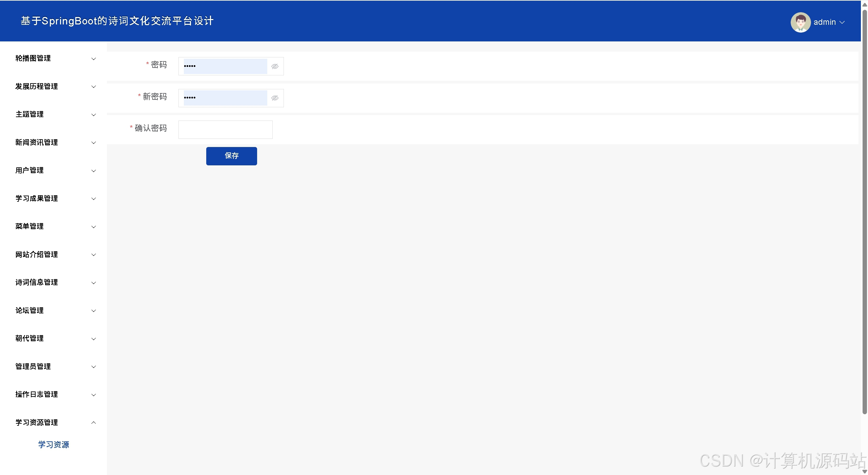Screen dimensions: 868x475
Task: Click the 保存 button
Action: 232,156
